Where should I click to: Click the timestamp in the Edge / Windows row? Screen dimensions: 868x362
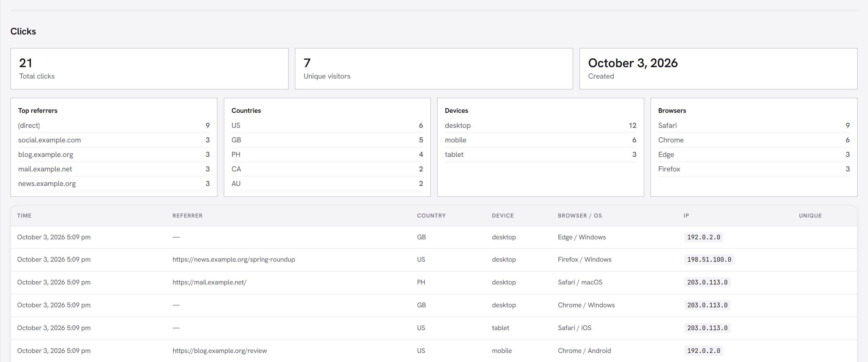tap(54, 237)
